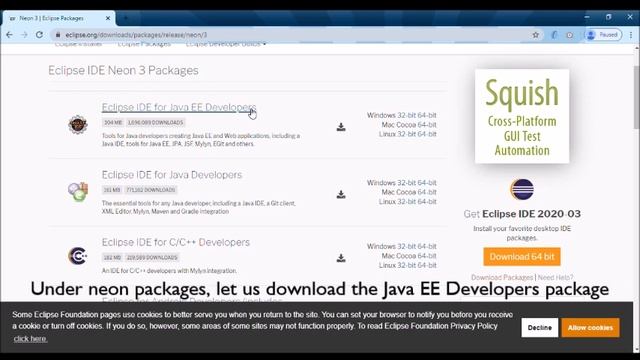Click the 304 MB size badge
Image resolution: width=640 pixels, height=360 pixels.
[113, 122]
